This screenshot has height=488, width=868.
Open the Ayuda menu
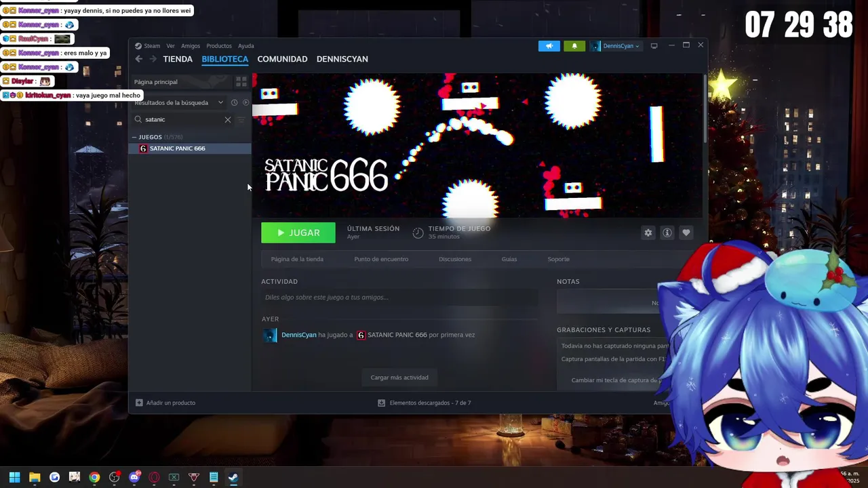[x=245, y=46]
